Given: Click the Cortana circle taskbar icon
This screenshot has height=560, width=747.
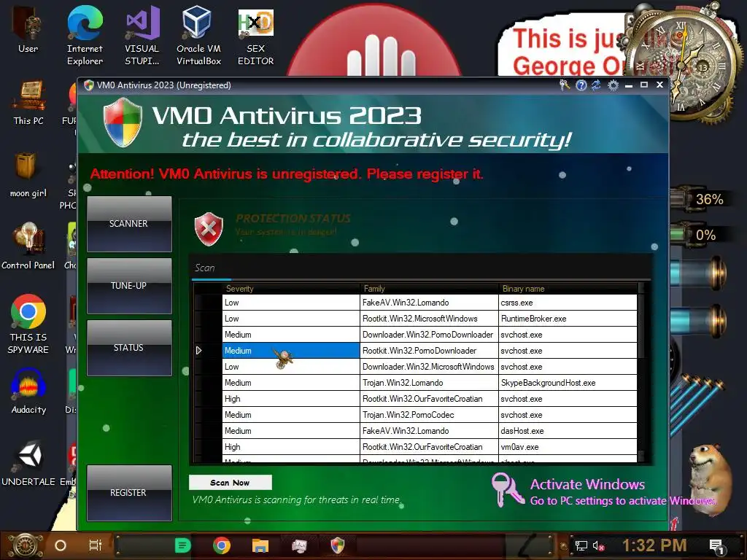Looking at the screenshot, I should (x=60, y=545).
